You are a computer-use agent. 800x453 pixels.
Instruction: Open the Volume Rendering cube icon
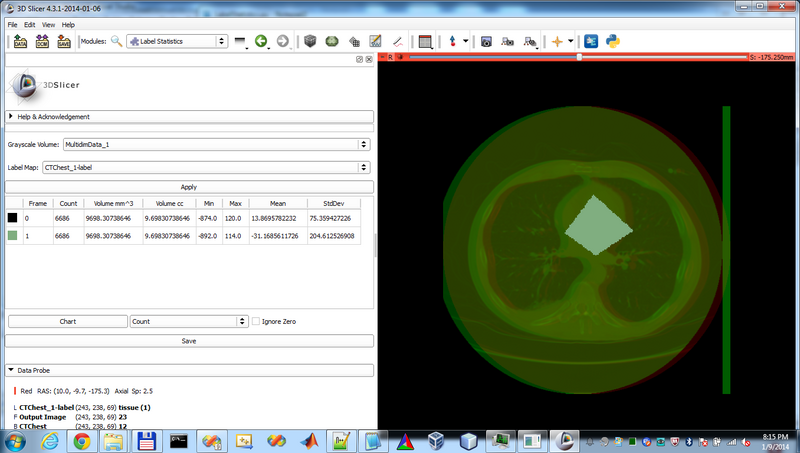(310, 41)
